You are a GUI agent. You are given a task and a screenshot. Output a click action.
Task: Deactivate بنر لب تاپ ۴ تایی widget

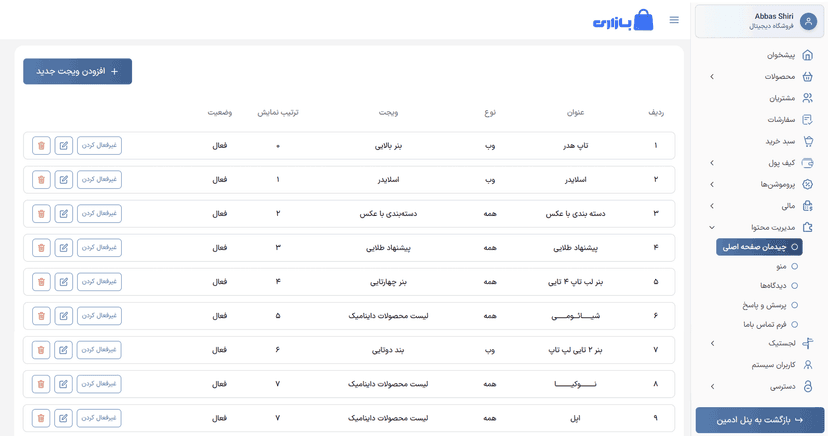(x=99, y=282)
